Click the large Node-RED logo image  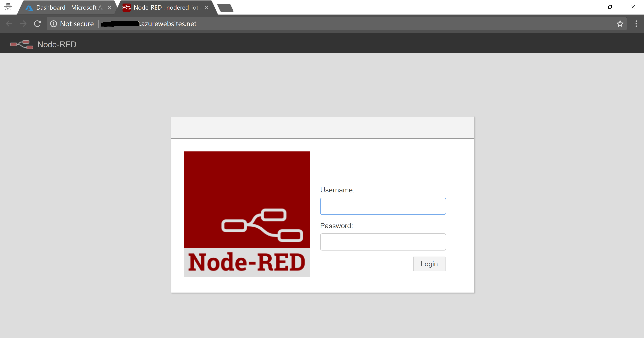click(247, 214)
